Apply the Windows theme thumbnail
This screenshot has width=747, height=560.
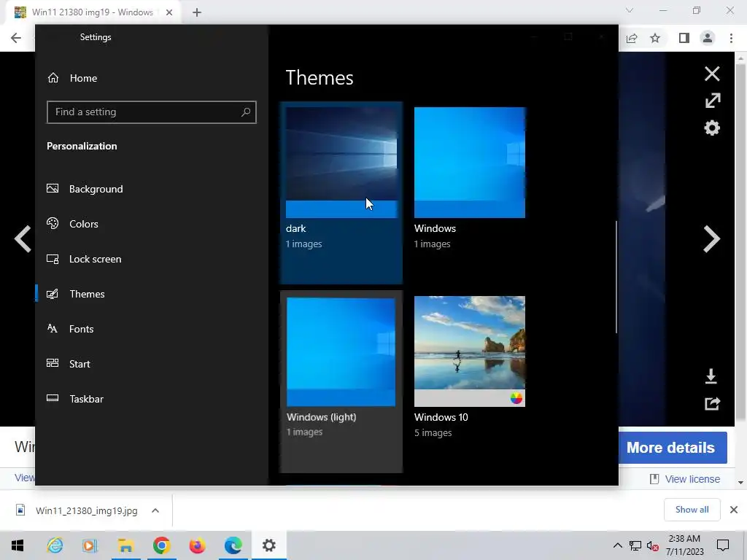click(470, 163)
